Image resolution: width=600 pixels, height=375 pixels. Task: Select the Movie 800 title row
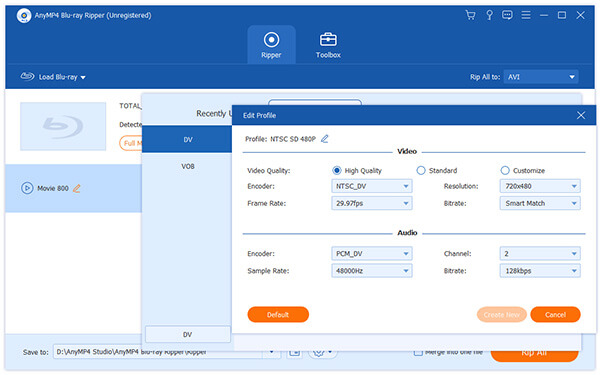(73, 188)
